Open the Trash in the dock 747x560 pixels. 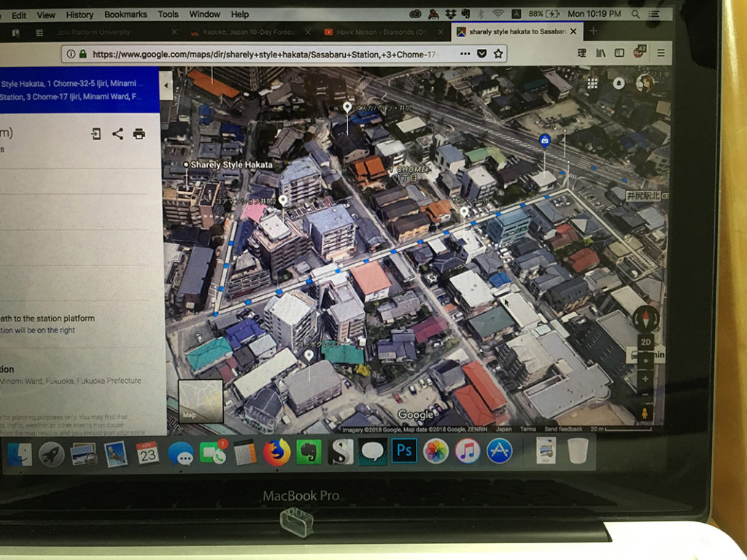pos(578,451)
